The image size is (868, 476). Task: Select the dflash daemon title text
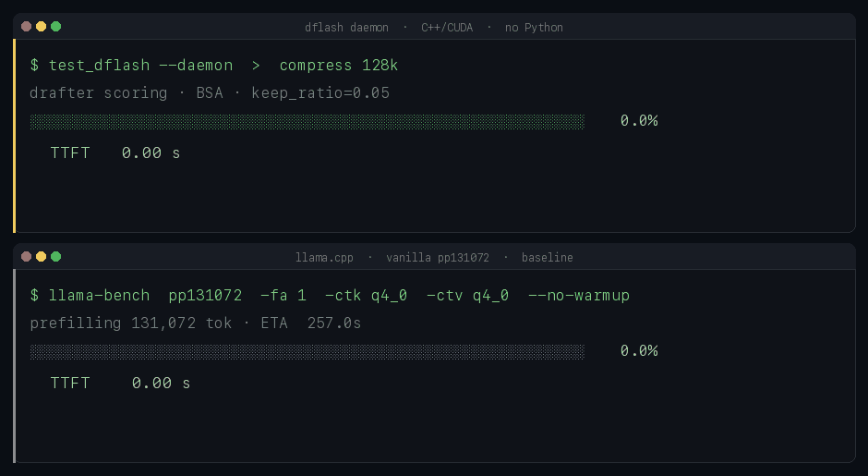tap(346, 27)
